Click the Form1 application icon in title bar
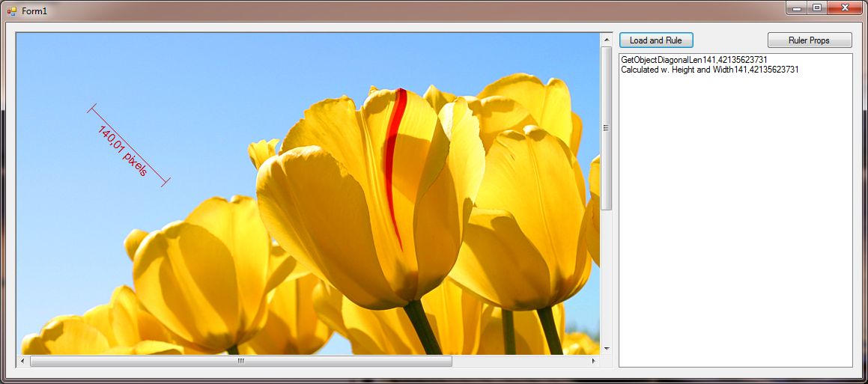This screenshot has height=384, width=868. coord(12,11)
